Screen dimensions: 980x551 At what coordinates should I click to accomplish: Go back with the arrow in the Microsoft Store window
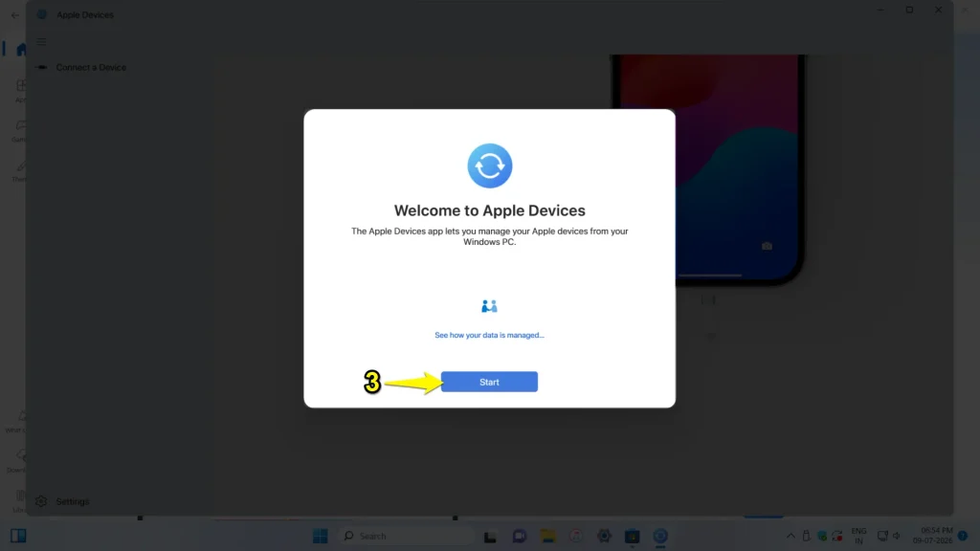pyautogui.click(x=15, y=15)
